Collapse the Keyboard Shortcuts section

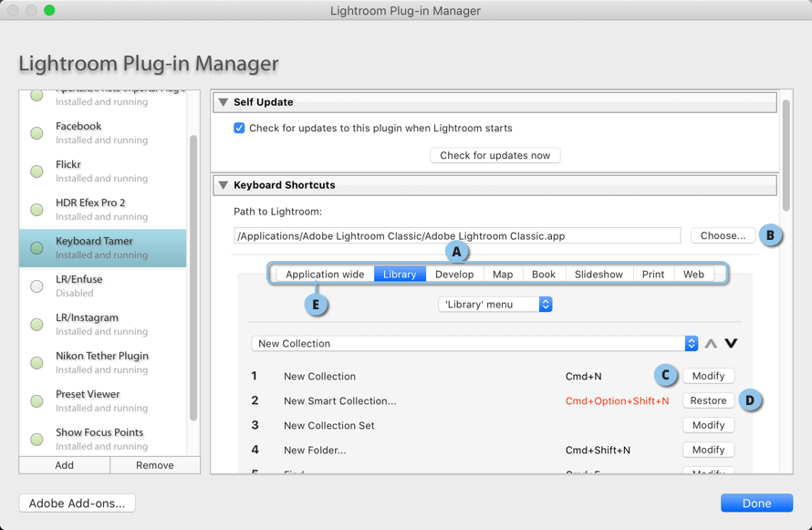224,185
